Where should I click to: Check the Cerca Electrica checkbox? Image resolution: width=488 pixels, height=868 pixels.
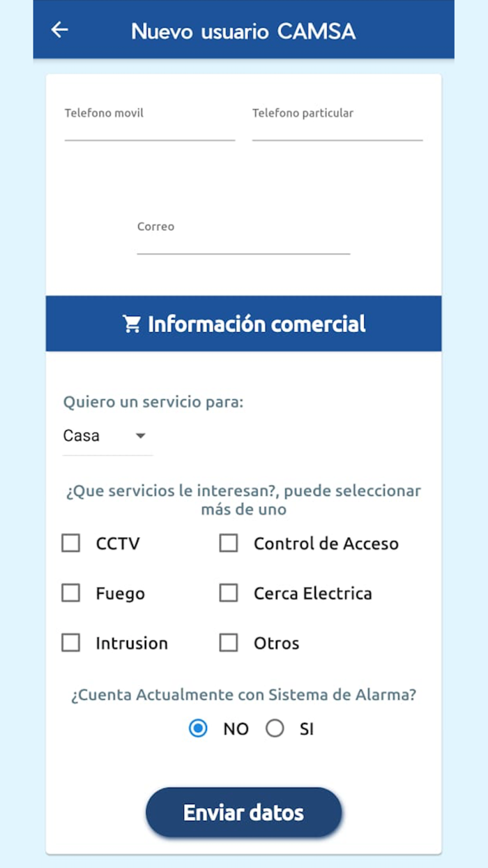pyautogui.click(x=229, y=592)
